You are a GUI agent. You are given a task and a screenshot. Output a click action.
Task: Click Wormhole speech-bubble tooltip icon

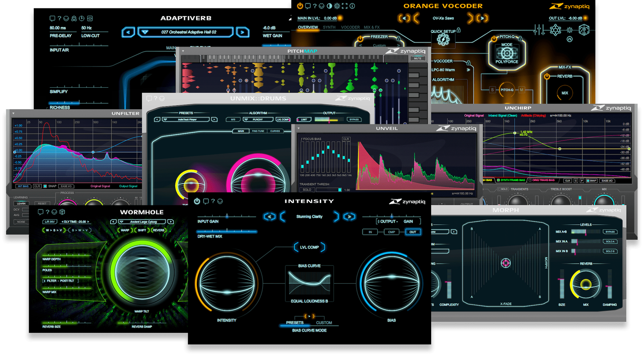pyautogui.click(x=40, y=212)
